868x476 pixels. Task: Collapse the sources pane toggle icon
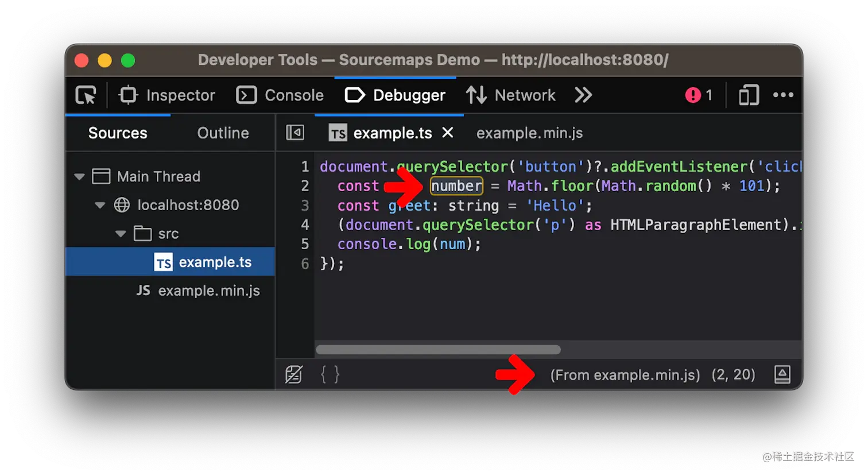coord(295,133)
